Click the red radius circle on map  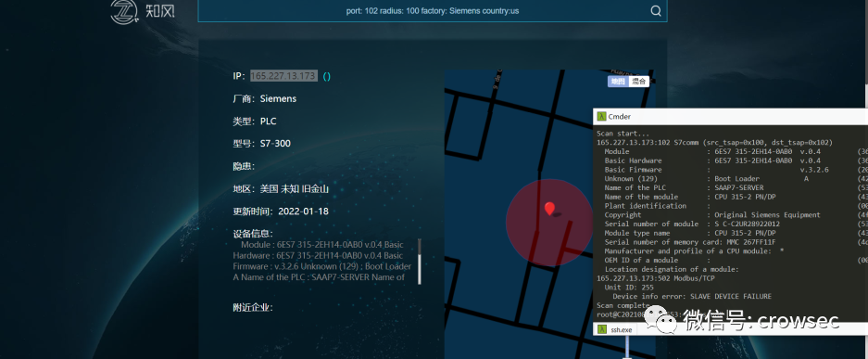[x=549, y=222]
